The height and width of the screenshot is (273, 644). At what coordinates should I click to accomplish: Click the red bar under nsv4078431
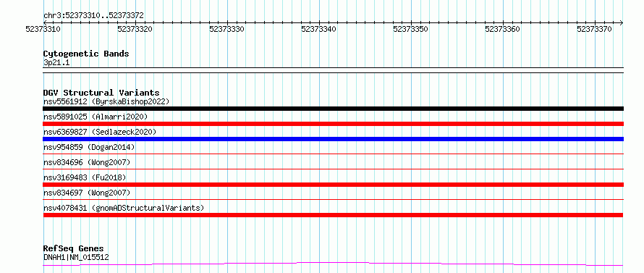click(333, 215)
